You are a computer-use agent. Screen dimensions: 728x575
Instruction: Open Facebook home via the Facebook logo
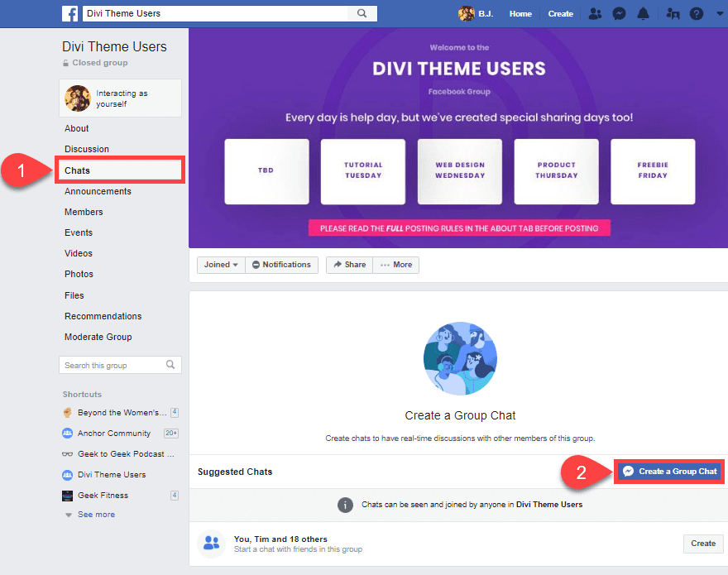point(69,12)
